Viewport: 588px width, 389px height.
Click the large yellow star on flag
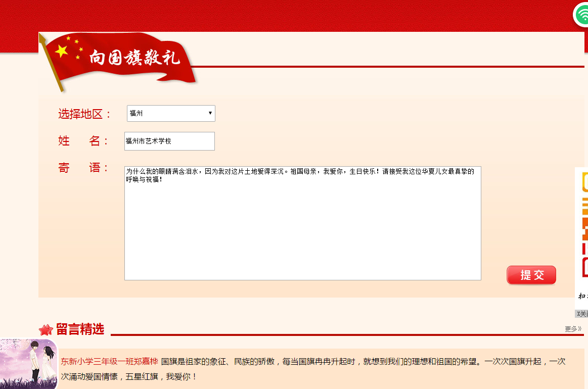pyautogui.click(x=62, y=51)
